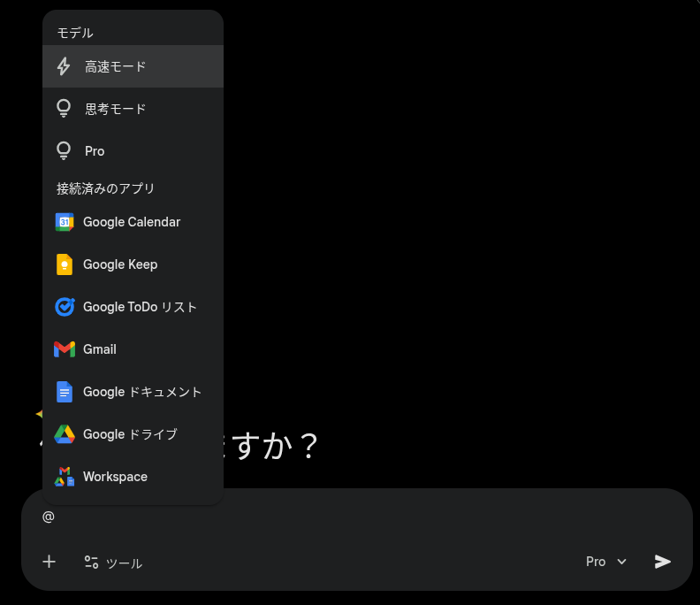
Task: Click the Google ToDo checkmark icon
Action: coord(65,307)
